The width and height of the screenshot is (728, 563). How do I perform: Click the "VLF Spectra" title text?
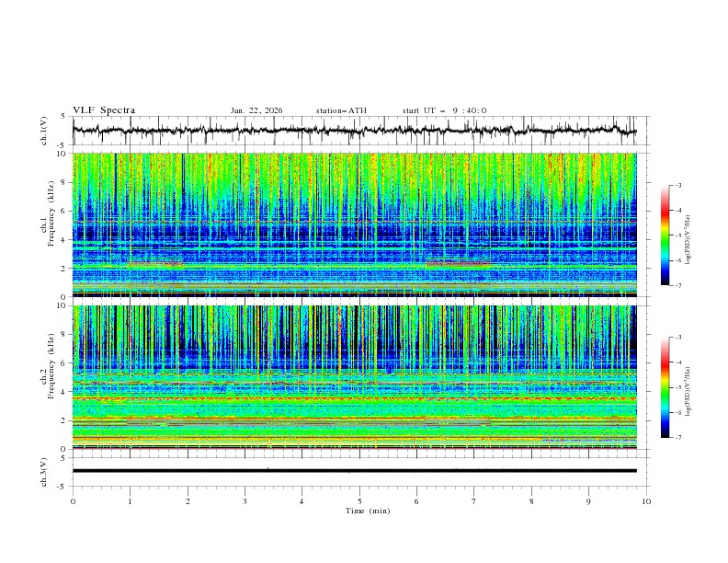[104, 110]
